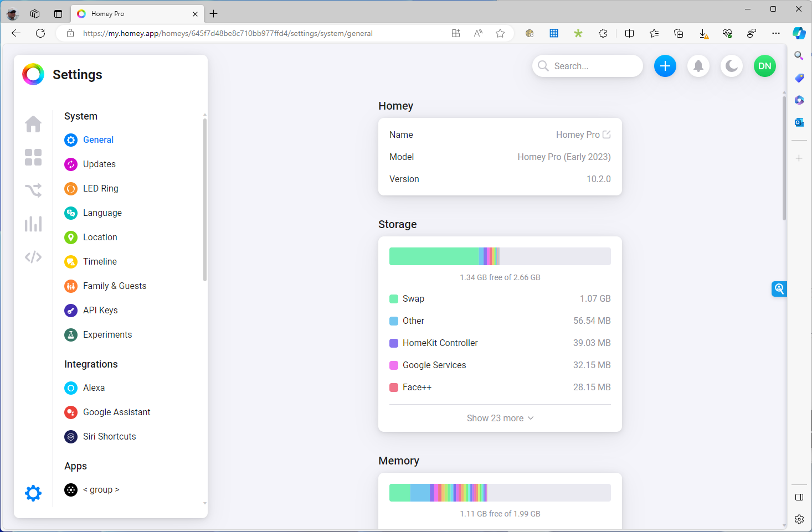Click the Google Services storage row
812x532 pixels.
[500, 365]
